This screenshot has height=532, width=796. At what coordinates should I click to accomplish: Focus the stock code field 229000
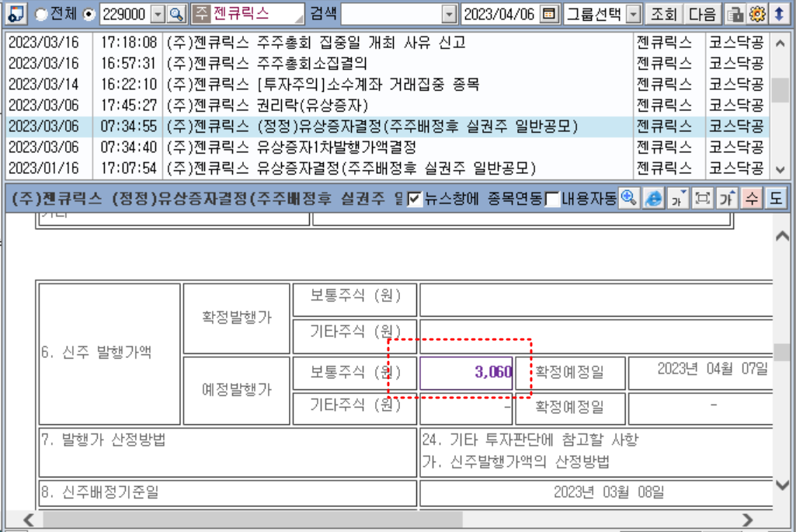point(126,14)
